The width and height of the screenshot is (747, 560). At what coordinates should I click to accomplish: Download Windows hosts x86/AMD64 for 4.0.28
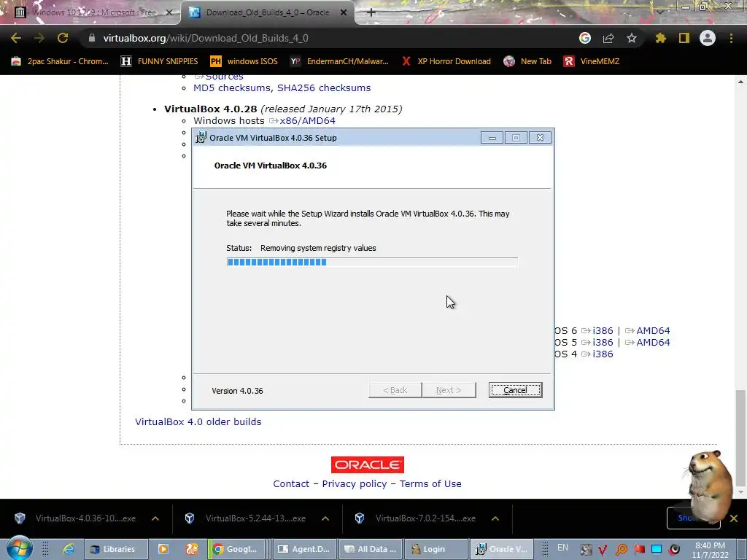click(x=307, y=120)
